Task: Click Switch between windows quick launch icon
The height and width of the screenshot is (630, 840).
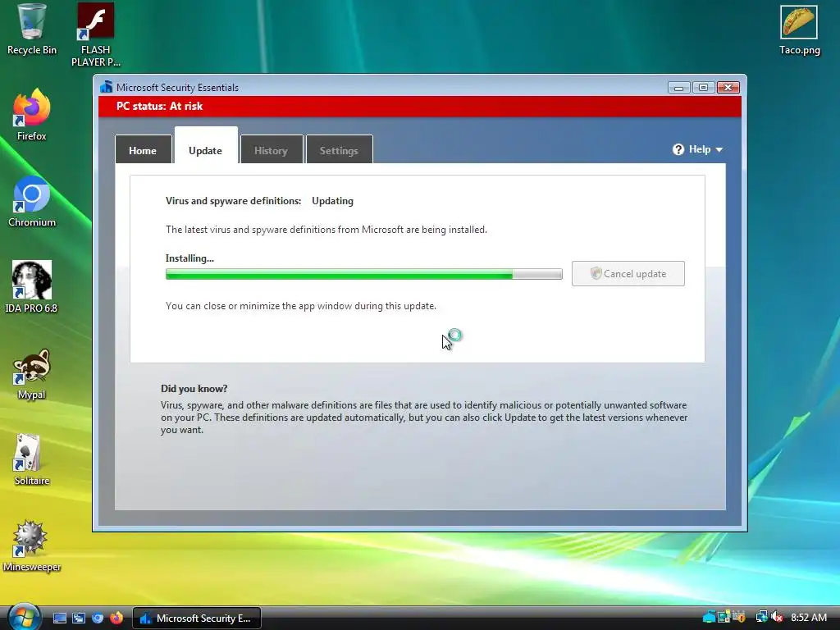Action: tap(79, 619)
